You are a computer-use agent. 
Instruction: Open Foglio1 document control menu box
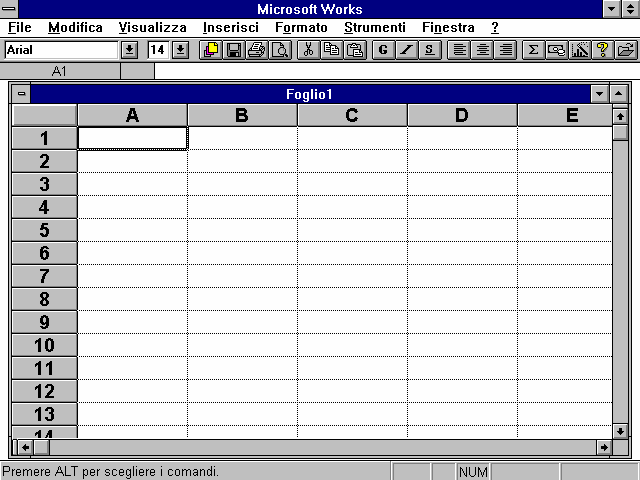click(x=21, y=94)
